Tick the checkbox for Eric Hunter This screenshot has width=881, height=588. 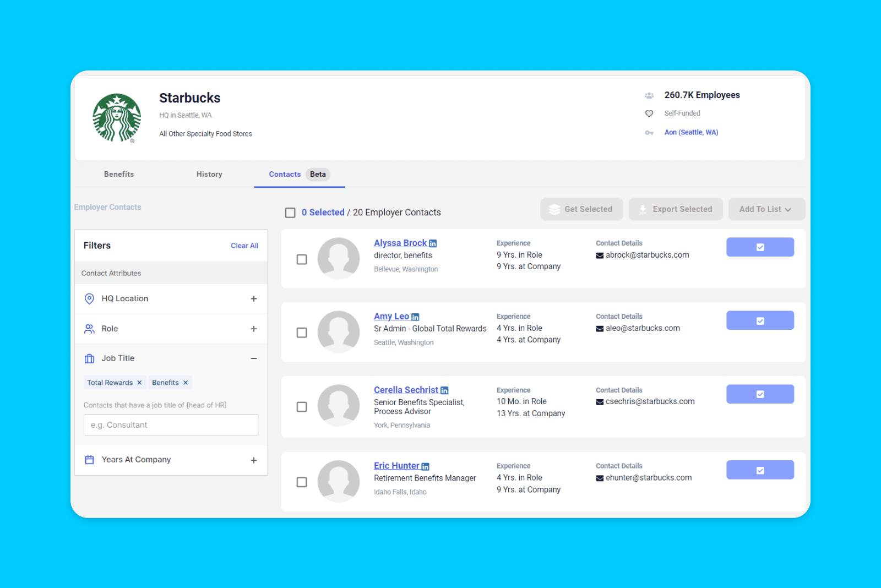302,482
